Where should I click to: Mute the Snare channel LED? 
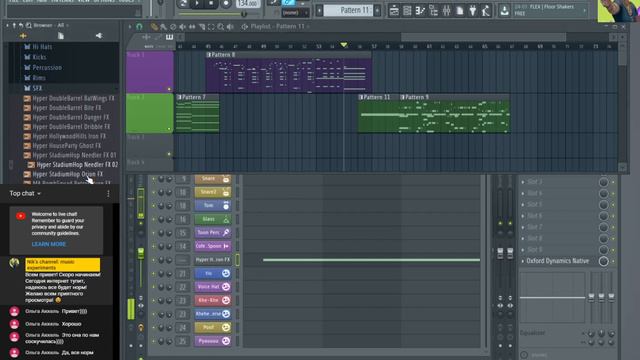click(154, 179)
